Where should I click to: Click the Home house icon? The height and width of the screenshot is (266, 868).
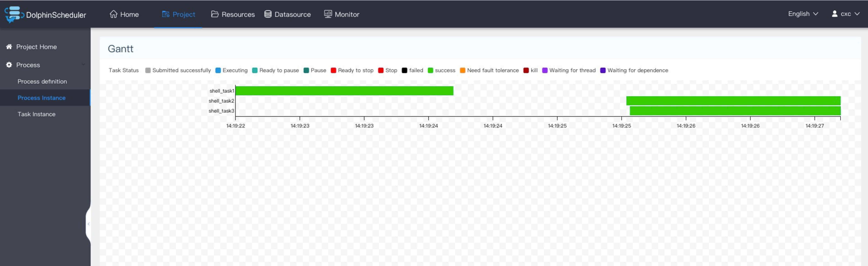[x=114, y=14]
